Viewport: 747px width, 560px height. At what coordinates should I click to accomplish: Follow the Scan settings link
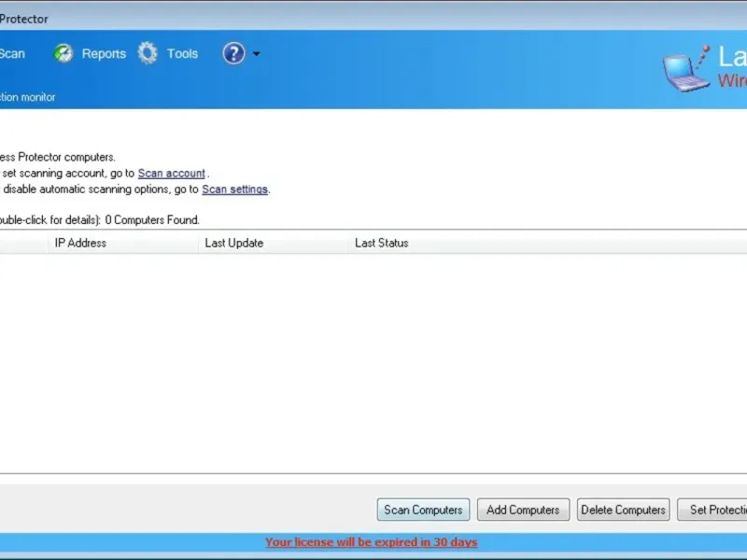(x=235, y=189)
